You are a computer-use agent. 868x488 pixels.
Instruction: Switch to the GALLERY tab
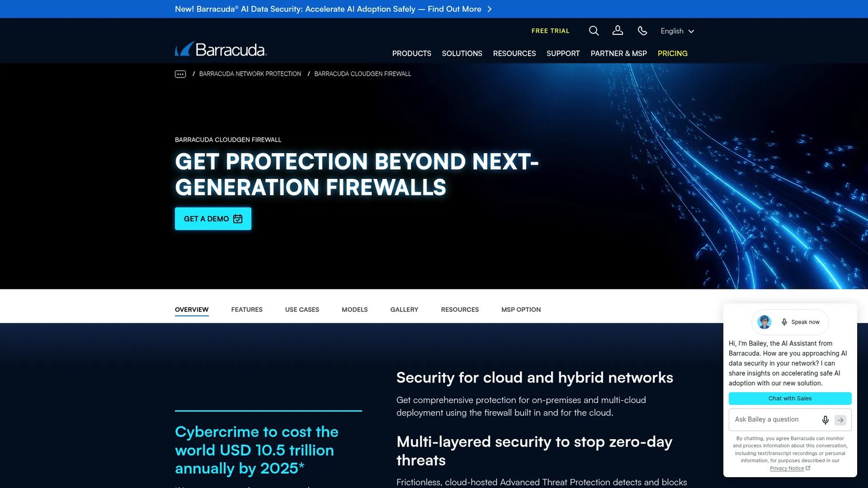(404, 310)
